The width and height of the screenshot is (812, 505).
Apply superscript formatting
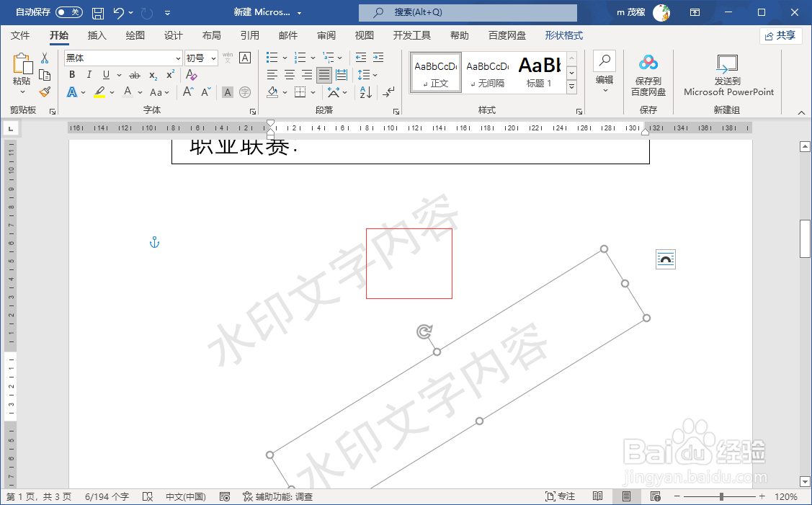[x=170, y=75]
